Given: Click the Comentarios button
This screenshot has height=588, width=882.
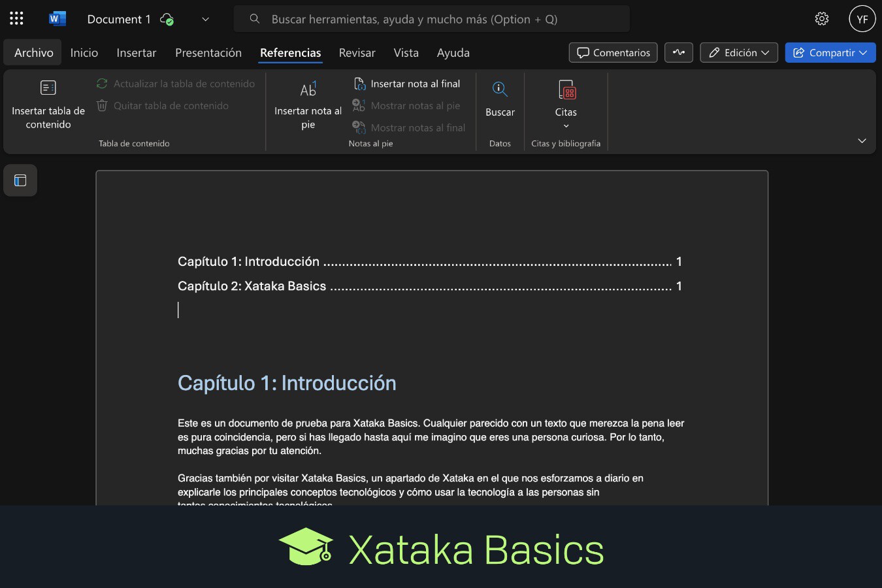Looking at the screenshot, I should 613,53.
